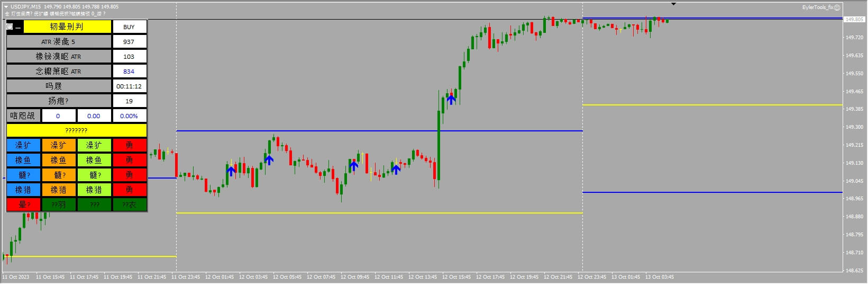Click the blue 橡鱼 button
The height and width of the screenshot is (284, 868).
(23, 160)
